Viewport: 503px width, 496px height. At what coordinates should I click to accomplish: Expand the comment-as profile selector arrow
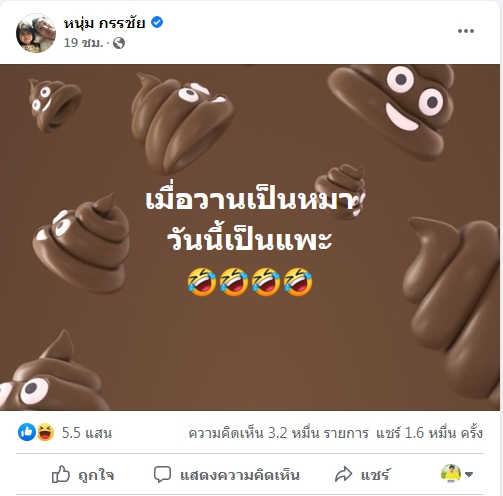pyautogui.click(x=469, y=474)
